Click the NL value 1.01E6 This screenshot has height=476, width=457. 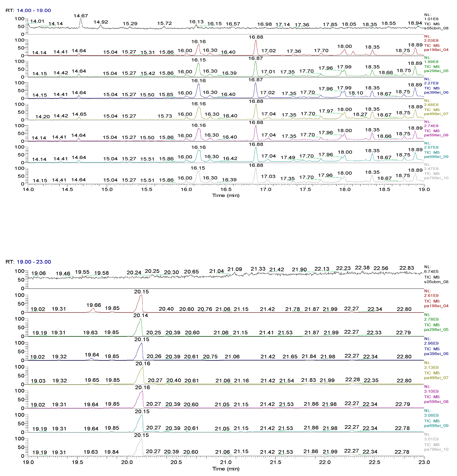pos(431,19)
